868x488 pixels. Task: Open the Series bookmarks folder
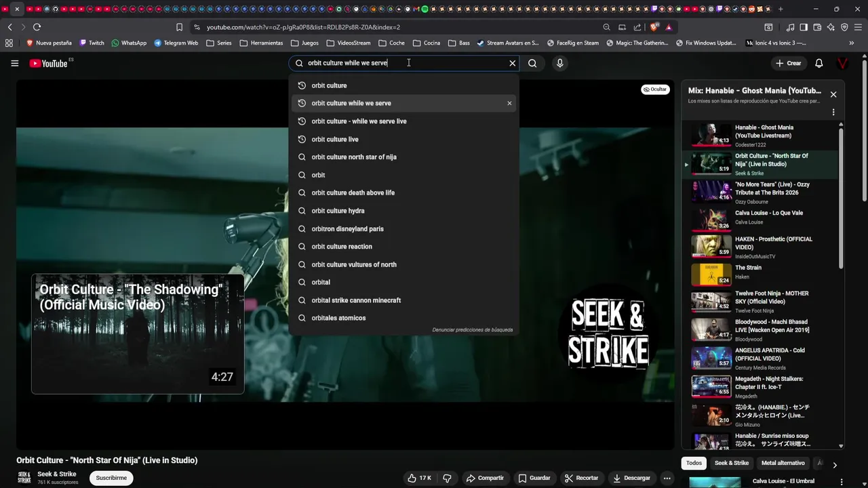[218, 43]
